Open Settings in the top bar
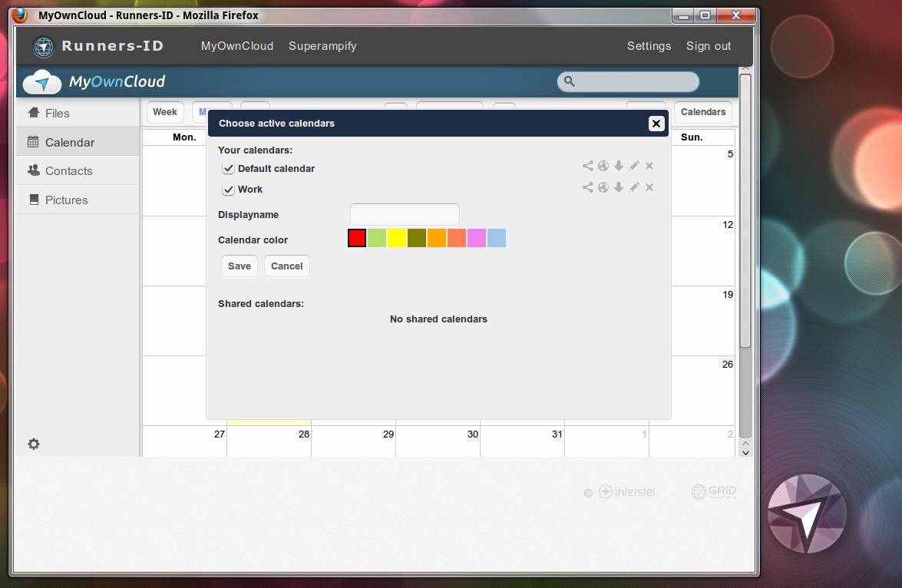Screen dimensions: 902x588 tap(649, 46)
